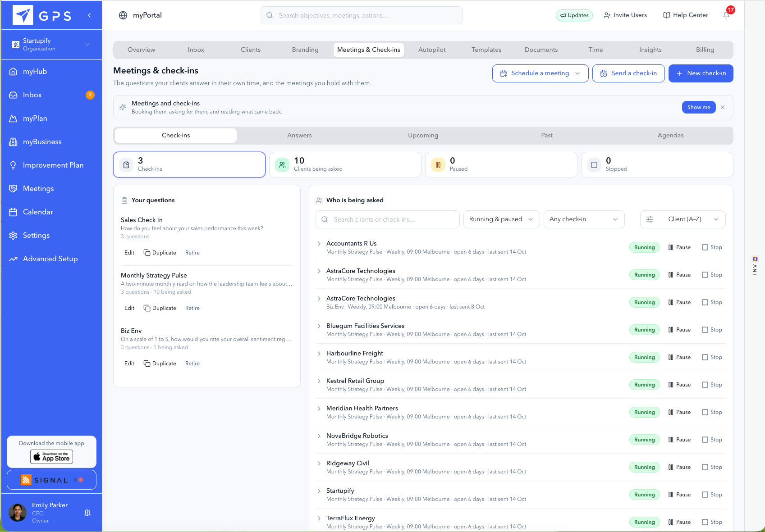Open Schedule a meeting dropdown
Viewport: 765px width, 532px height.
(x=540, y=73)
